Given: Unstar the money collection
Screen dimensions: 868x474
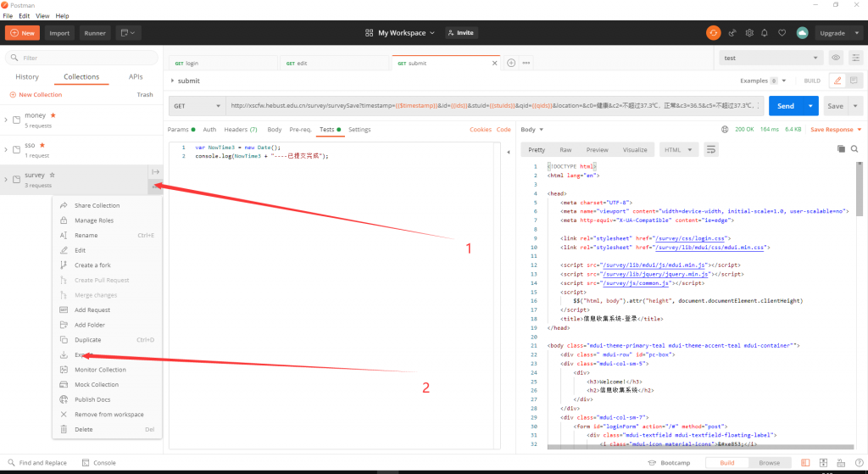Looking at the screenshot, I should tap(53, 114).
